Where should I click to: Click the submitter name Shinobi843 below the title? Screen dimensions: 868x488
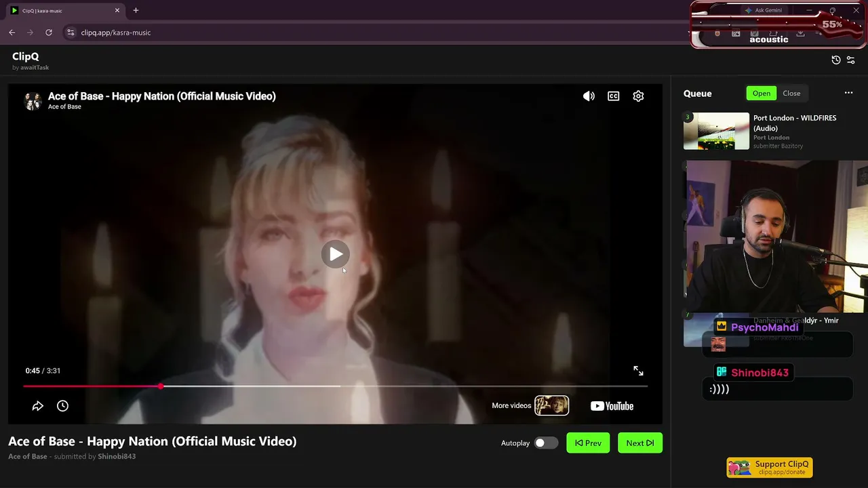[117, 456]
